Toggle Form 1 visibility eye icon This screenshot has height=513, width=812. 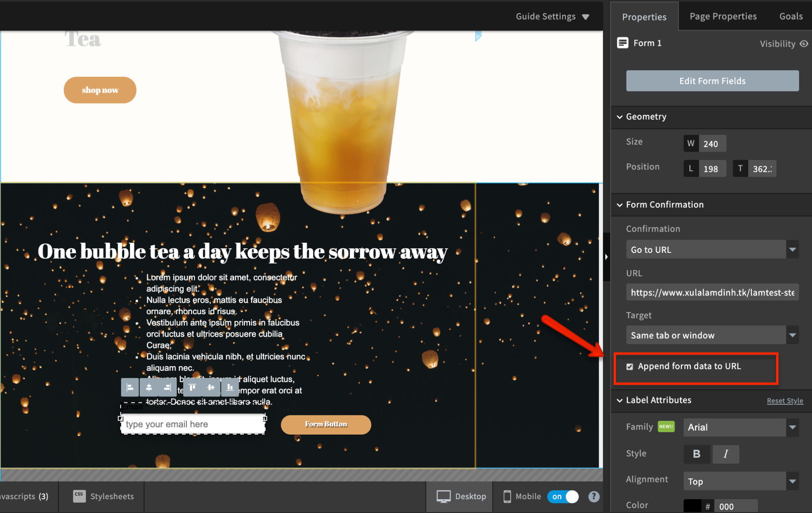(804, 43)
